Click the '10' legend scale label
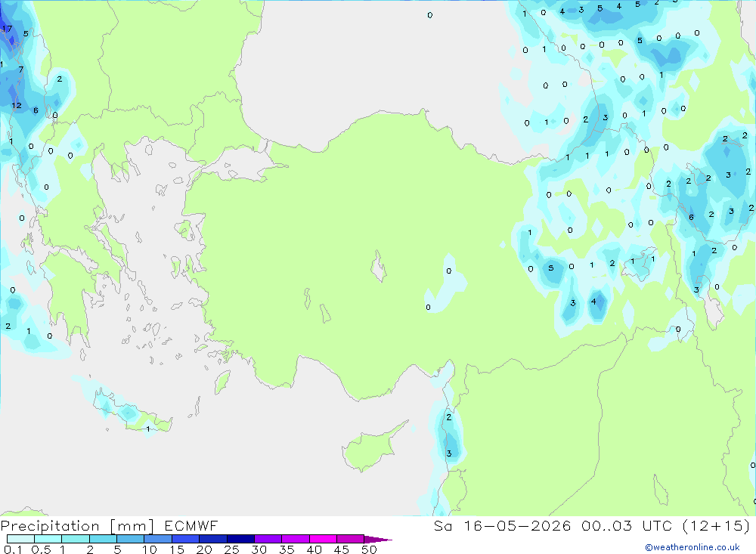Screen dimensions: 756x554 (150, 549)
